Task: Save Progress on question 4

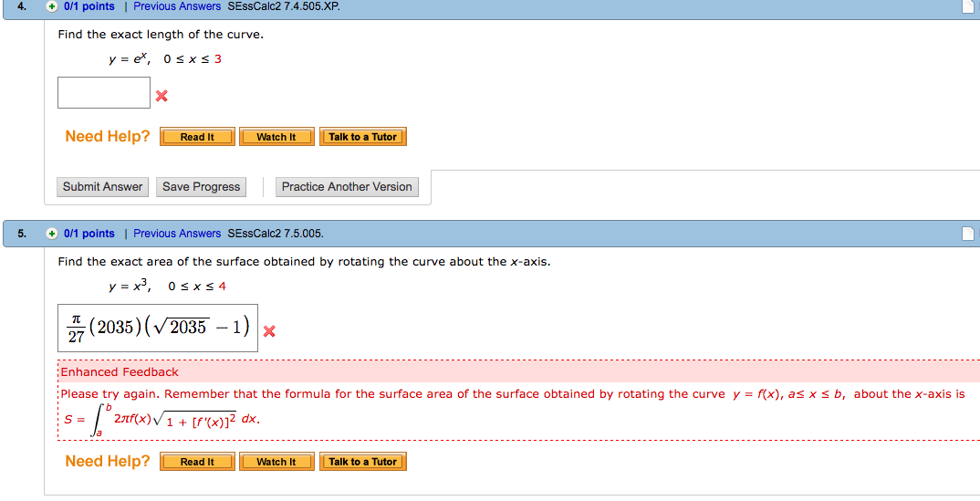Action: [202, 187]
